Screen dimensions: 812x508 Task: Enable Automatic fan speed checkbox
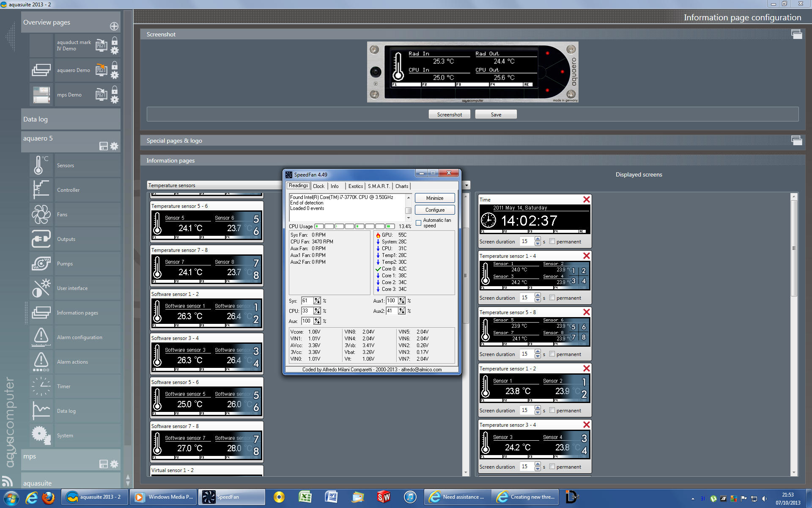(419, 223)
